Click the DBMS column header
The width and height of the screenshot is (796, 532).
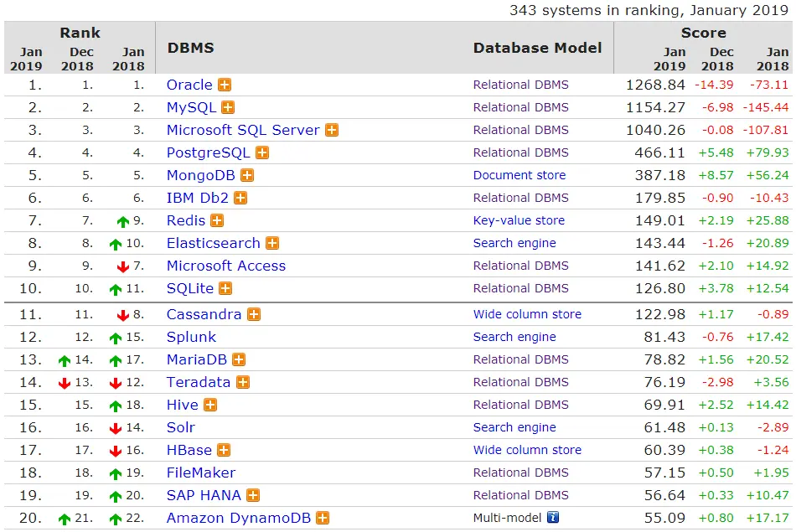[x=191, y=49]
